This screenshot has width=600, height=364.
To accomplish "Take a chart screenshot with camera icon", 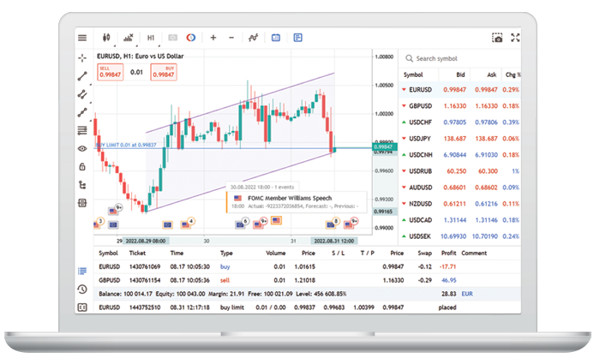I will coord(497,38).
